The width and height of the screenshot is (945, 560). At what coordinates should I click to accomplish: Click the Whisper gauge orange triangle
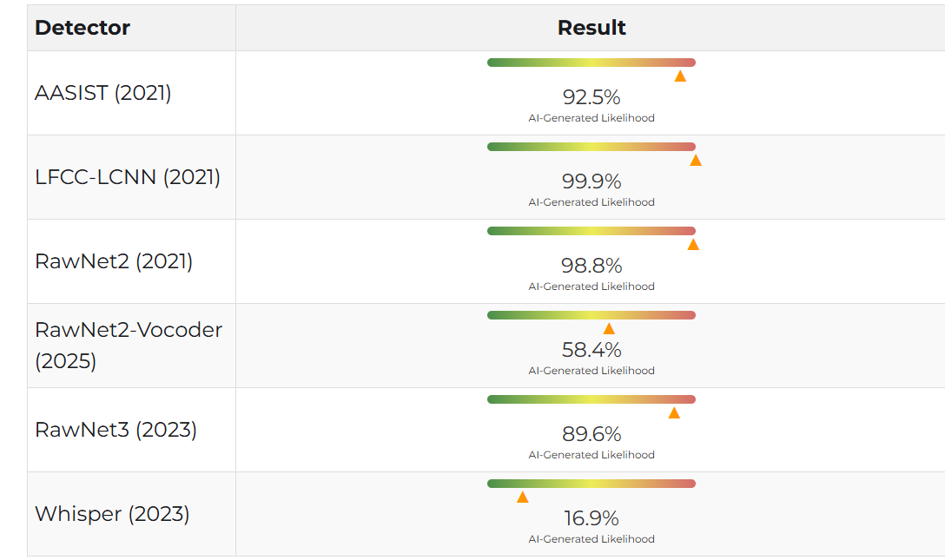523,497
